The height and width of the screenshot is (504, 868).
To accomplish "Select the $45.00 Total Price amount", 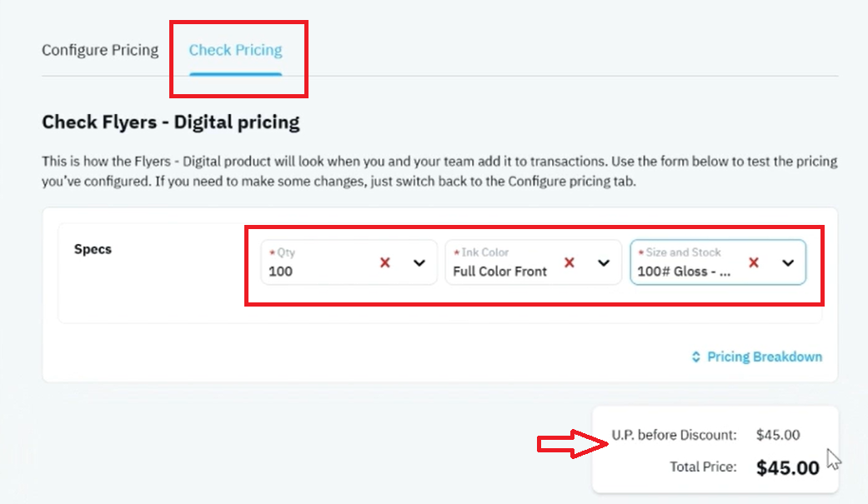I will [x=788, y=468].
